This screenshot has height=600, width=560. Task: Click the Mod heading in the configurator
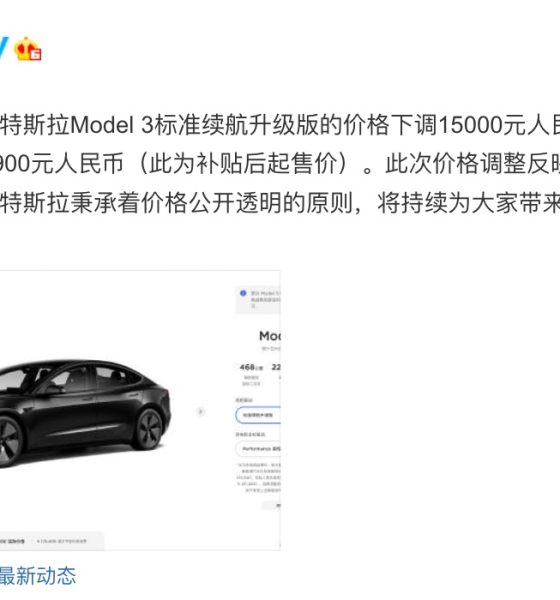[270, 336]
